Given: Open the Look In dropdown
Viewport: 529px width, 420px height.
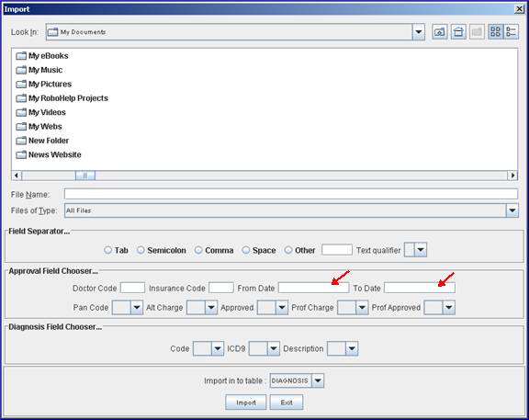Looking at the screenshot, I should 419,32.
